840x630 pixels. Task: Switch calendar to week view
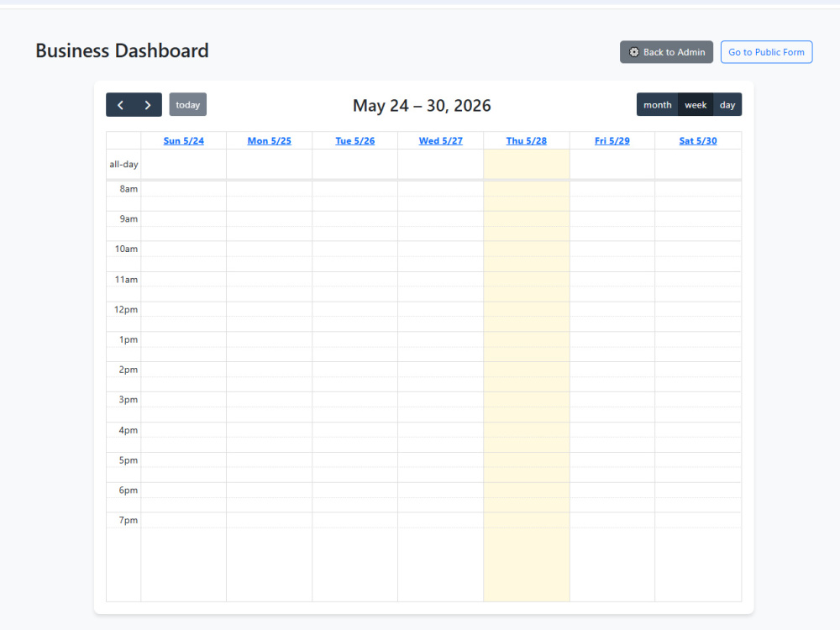(696, 105)
